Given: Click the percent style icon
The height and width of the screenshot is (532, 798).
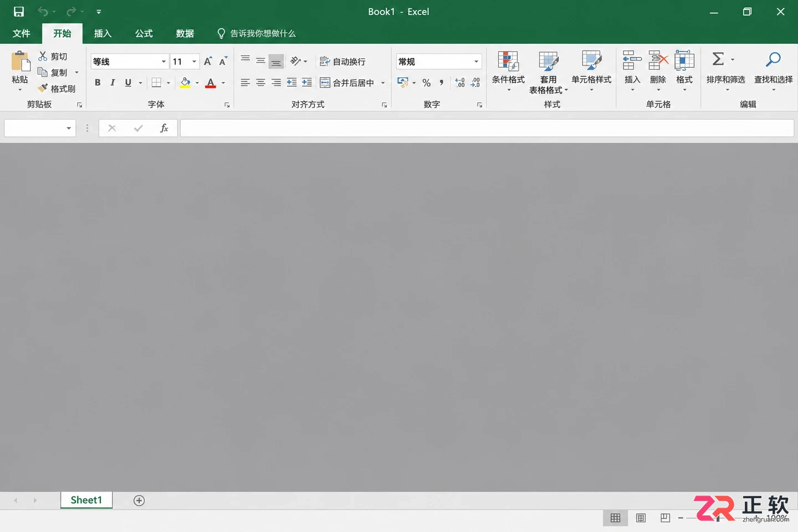Looking at the screenshot, I should [426, 83].
